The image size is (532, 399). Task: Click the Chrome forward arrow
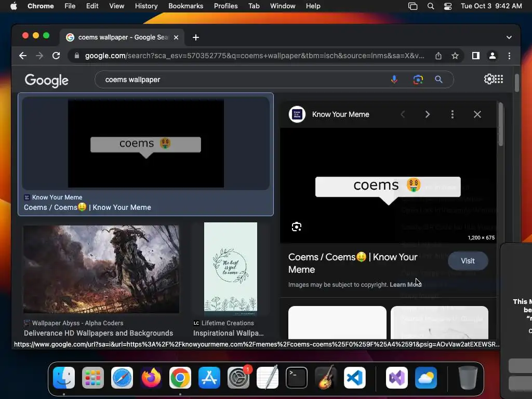pos(39,56)
